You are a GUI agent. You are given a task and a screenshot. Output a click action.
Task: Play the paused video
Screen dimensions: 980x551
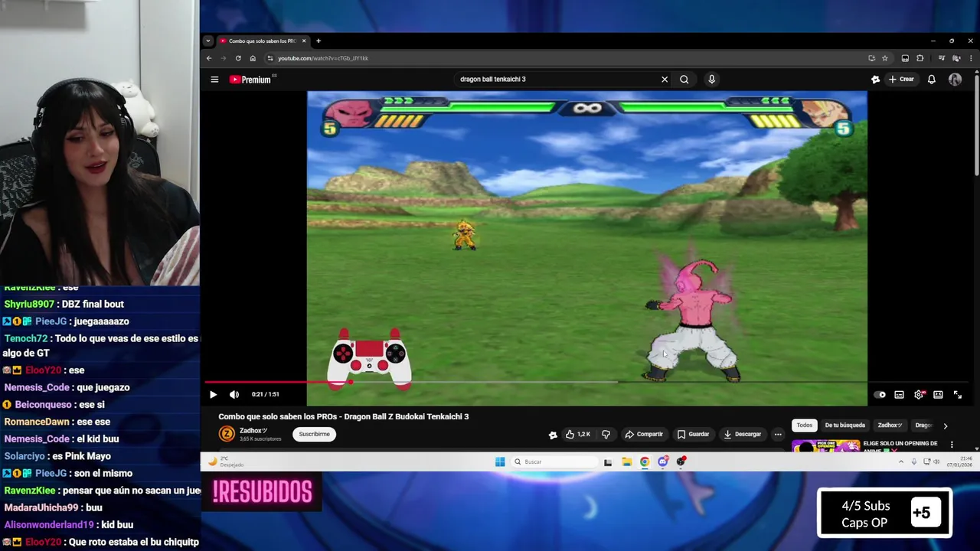pos(213,394)
